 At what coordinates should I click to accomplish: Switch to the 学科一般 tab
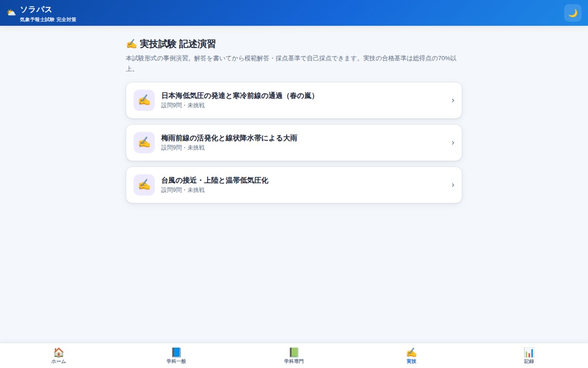(x=176, y=356)
